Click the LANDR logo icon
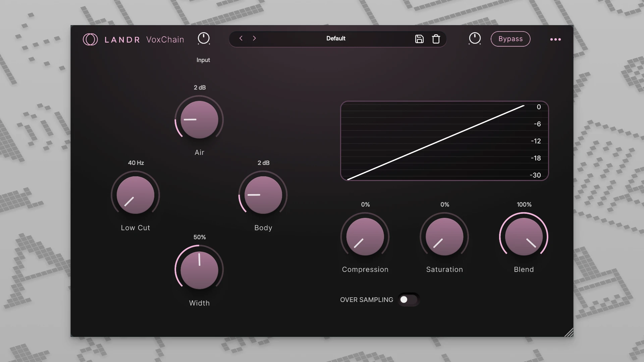 (90, 39)
